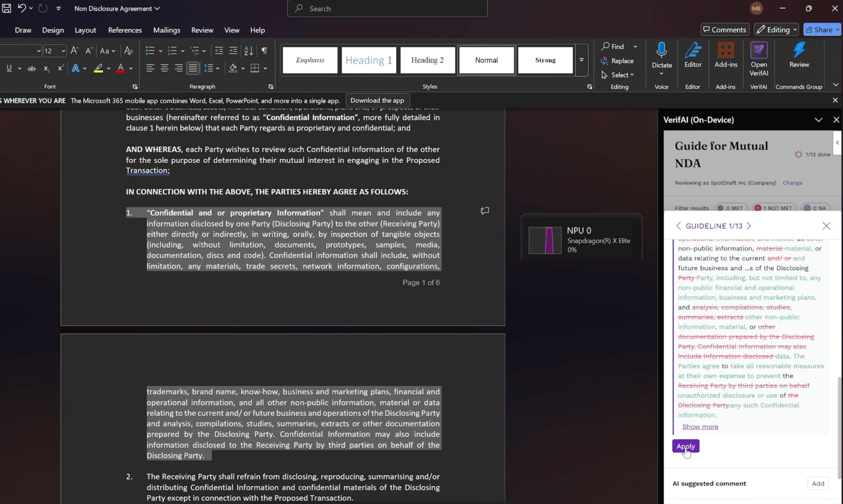The image size is (843, 504).
Task: Open the Editor pane
Action: tap(692, 56)
